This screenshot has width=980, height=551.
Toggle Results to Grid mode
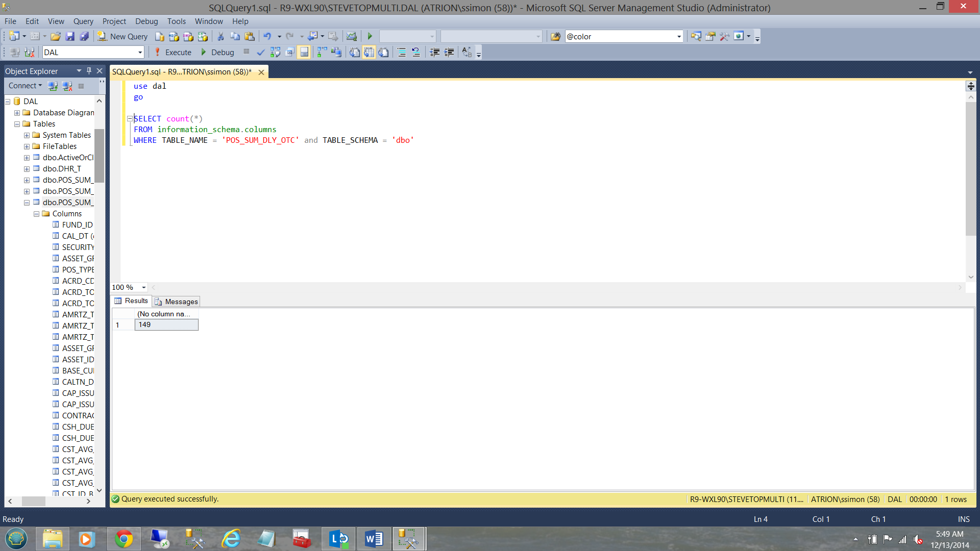[369, 52]
